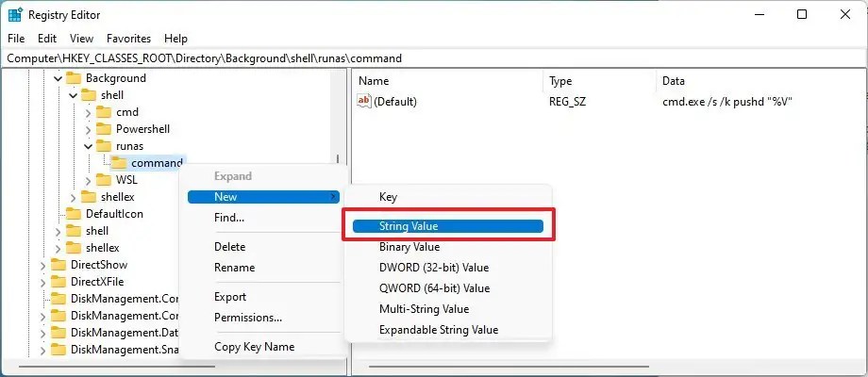Image resolution: width=868 pixels, height=377 pixels.
Task: Open the Favorites menu
Action: tap(128, 38)
